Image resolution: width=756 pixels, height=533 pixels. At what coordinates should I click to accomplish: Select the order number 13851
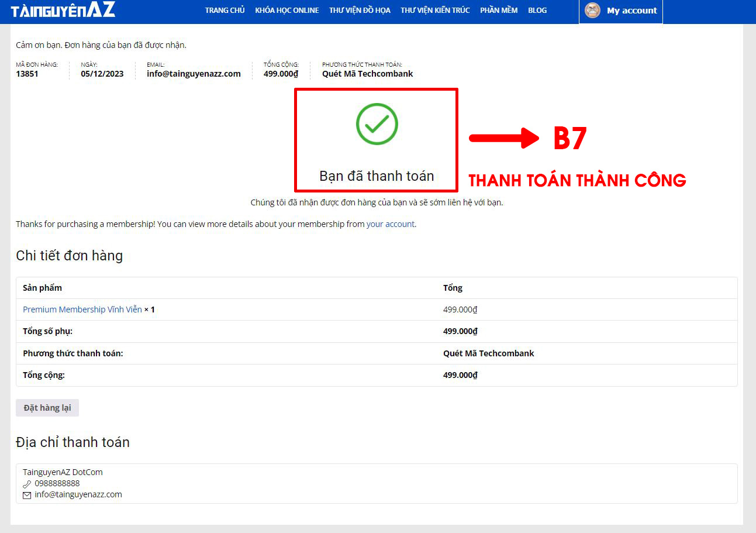click(x=27, y=74)
